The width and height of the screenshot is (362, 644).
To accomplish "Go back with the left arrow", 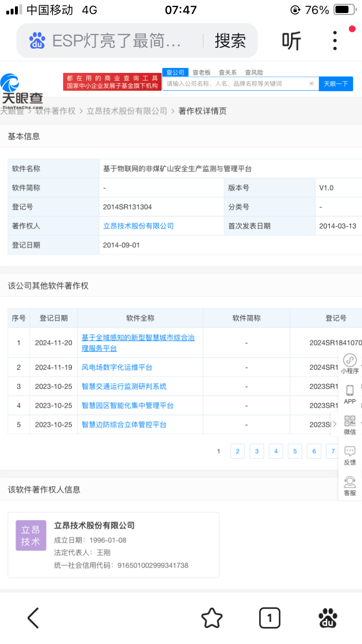I will tap(33, 618).
